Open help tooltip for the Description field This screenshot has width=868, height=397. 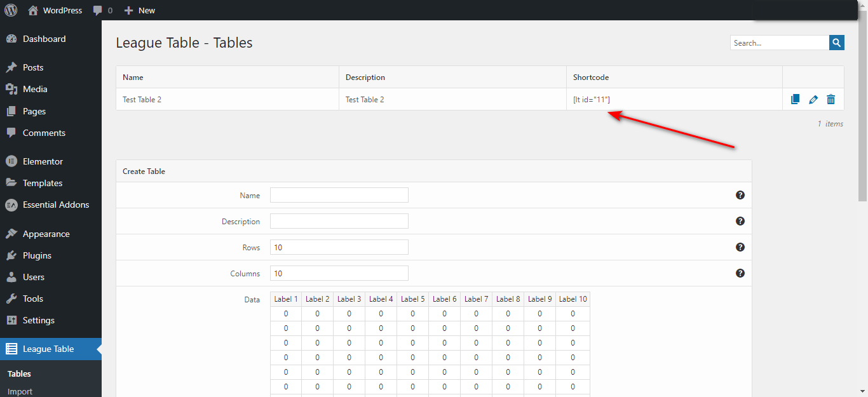[x=740, y=221]
